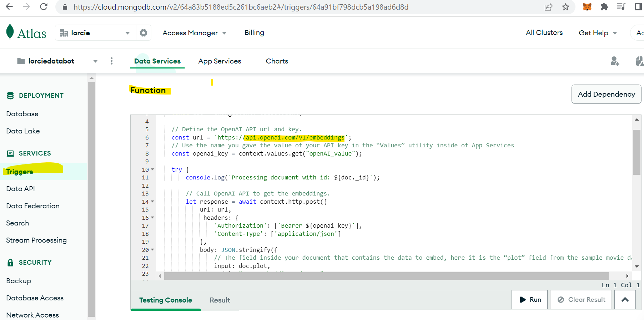Share this page via share icon
Image resolution: width=644 pixels, height=320 pixels.
[x=548, y=7]
